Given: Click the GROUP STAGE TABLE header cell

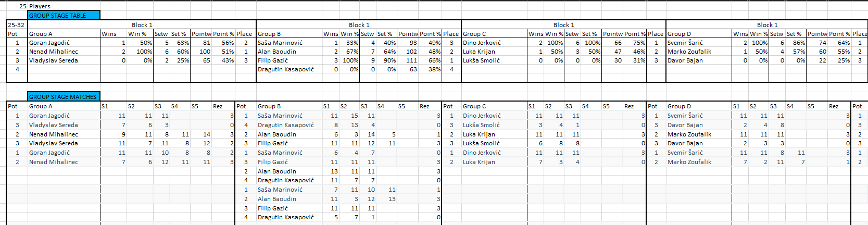Looking at the screenshot, I should (x=63, y=16).
